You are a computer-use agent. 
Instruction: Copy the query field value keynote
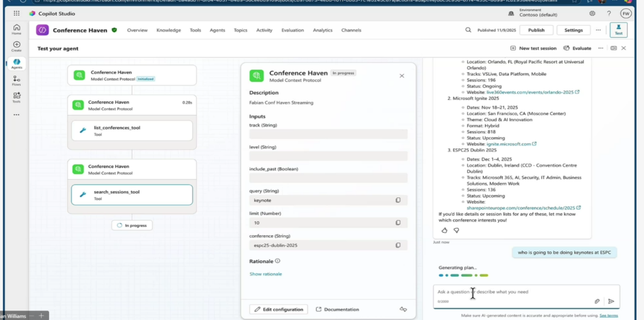[397, 200]
